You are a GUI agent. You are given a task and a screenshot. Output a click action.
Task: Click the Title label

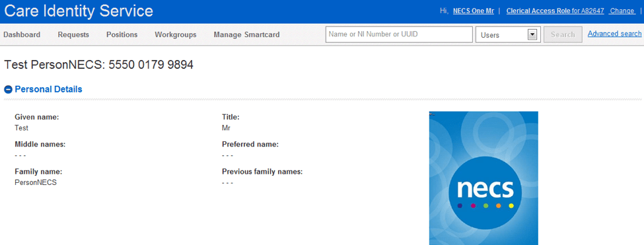(x=231, y=118)
